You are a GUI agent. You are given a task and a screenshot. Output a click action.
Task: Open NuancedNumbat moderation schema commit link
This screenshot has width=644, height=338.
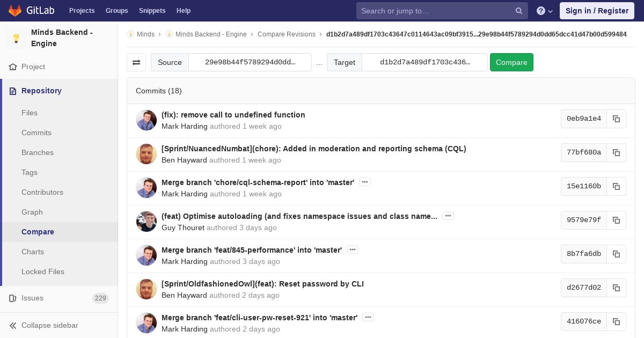coord(314,149)
